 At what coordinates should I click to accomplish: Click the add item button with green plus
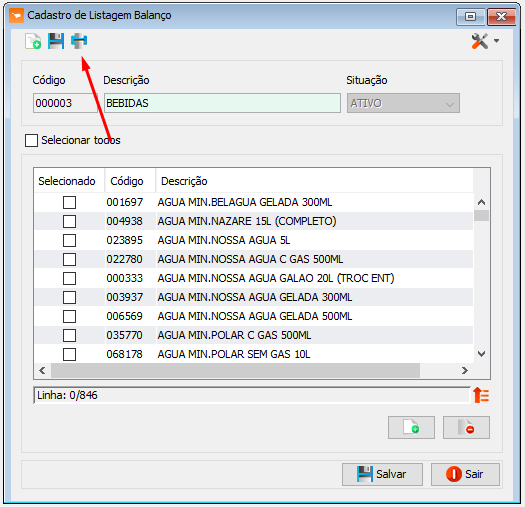pyautogui.click(x=411, y=427)
